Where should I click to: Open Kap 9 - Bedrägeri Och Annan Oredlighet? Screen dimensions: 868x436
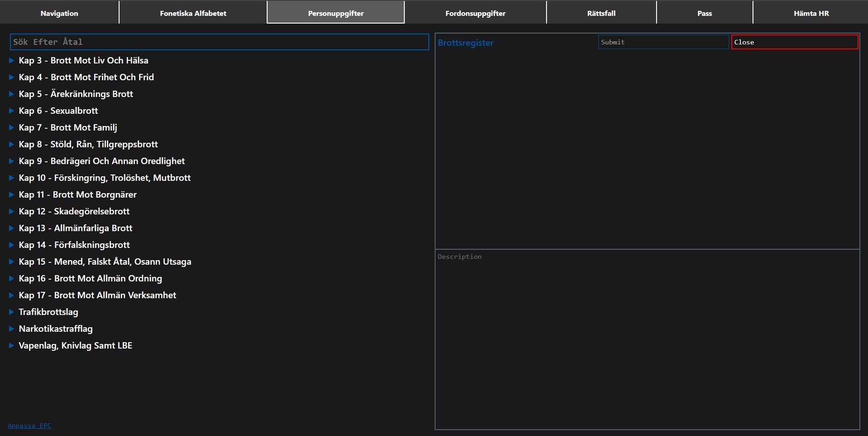101,161
